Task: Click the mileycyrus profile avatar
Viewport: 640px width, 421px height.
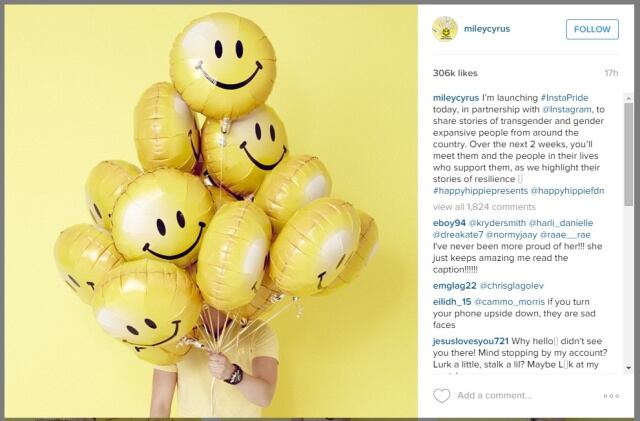Action: coord(445,29)
